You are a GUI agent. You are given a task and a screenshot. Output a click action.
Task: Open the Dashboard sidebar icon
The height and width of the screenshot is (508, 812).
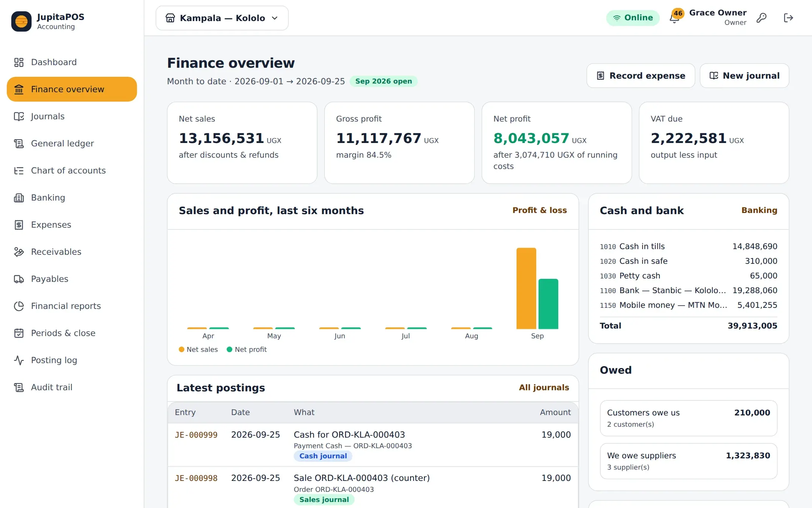(19, 62)
